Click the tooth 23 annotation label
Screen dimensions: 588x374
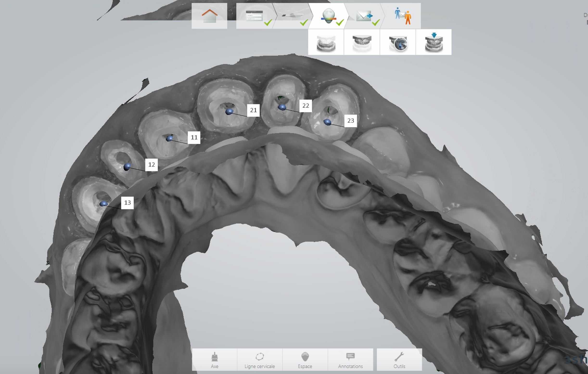tap(351, 121)
